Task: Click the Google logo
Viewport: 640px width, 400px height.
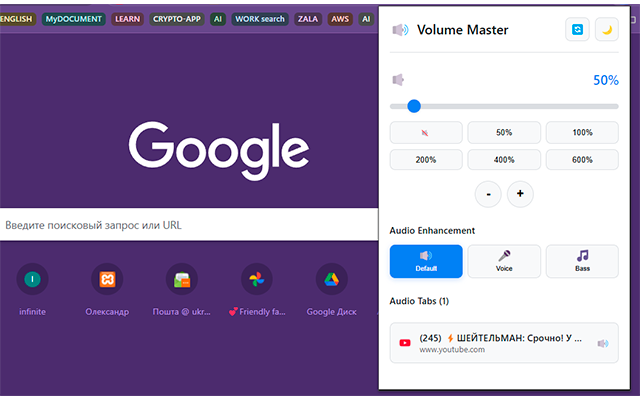Action: tap(219, 151)
